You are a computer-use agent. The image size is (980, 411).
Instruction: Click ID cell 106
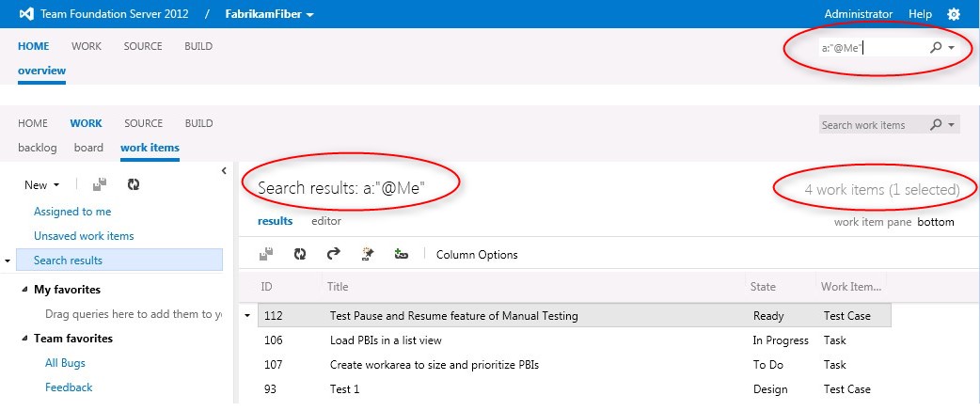[273, 340]
